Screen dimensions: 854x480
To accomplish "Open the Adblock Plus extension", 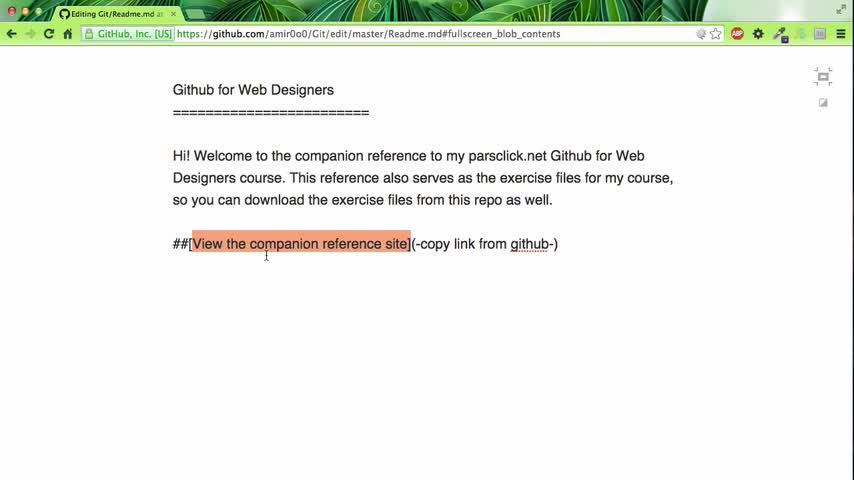I will tap(737, 34).
